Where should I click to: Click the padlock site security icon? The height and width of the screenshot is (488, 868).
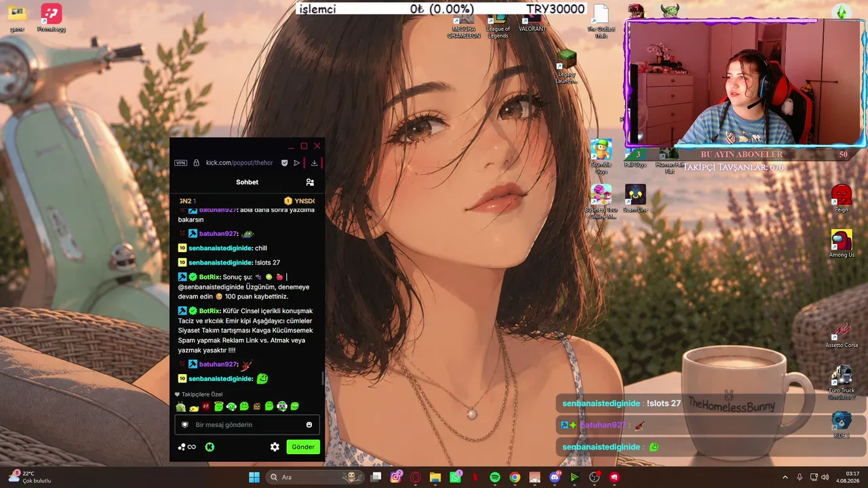click(x=196, y=163)
